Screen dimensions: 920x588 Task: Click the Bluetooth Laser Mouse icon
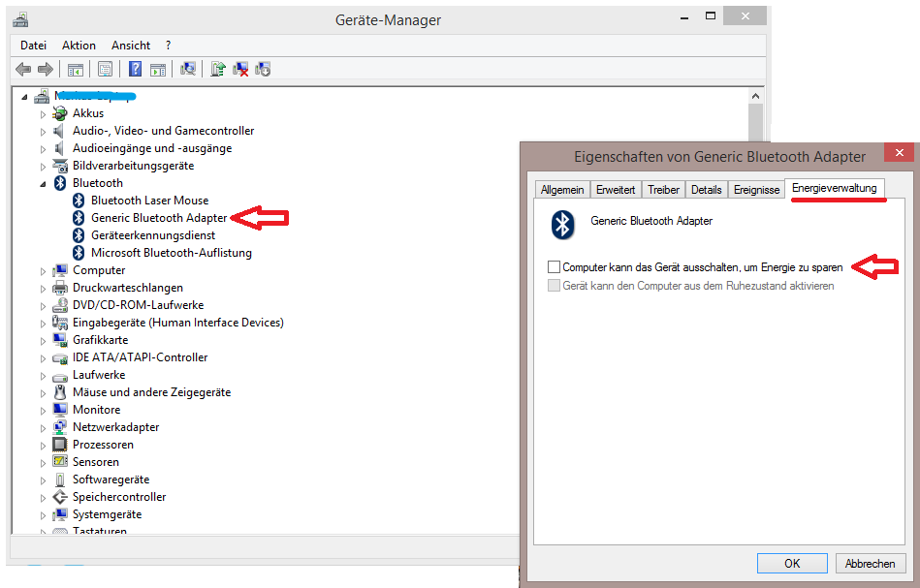(79, 201)
